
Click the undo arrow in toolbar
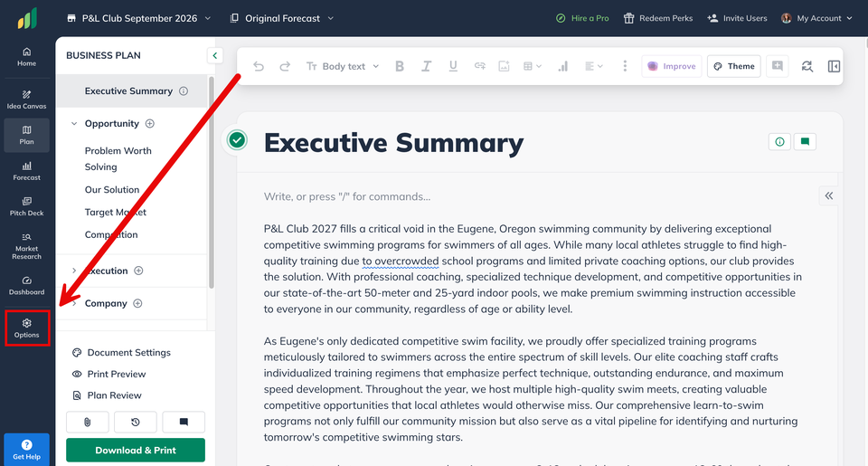(259, 66)
